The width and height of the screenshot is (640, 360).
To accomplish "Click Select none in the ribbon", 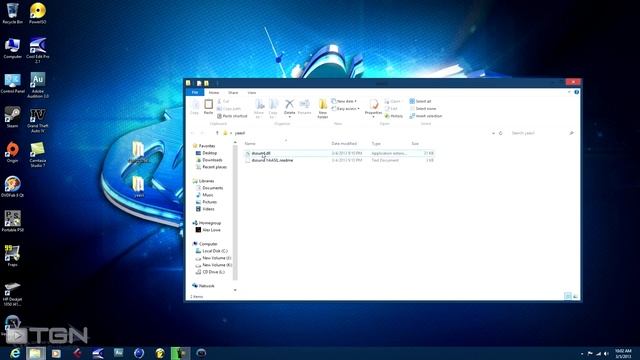I will pyautogui.click(x=423, y=109).
